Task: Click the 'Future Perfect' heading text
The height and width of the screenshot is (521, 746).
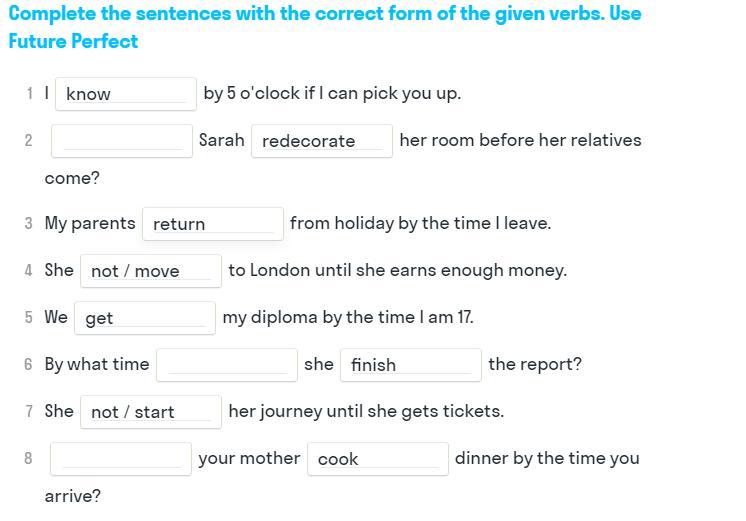Action: coord(73,41)
